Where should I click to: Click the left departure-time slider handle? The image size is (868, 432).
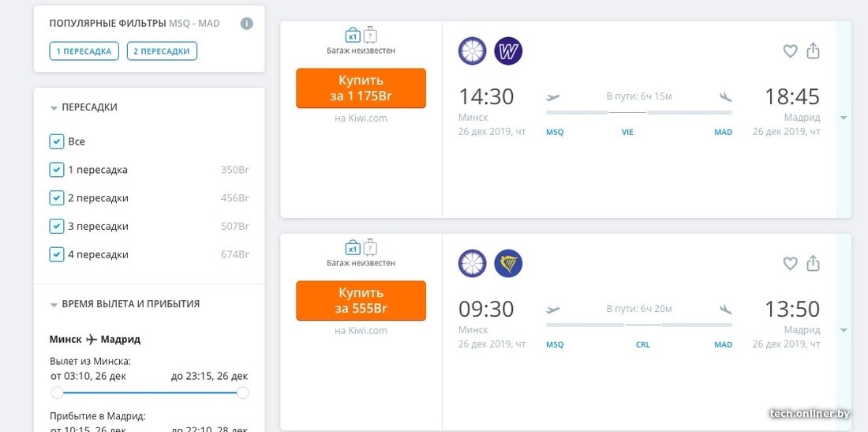pyautogui.click(x=57, y=393)
